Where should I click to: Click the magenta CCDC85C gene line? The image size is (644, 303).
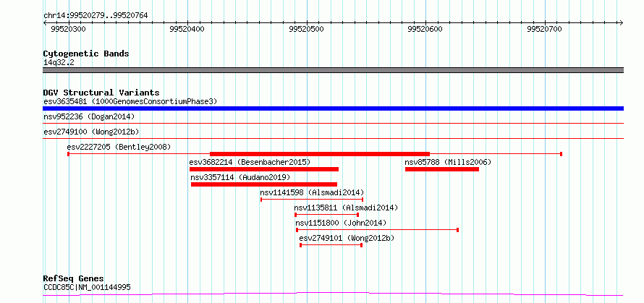pos(333,294)
